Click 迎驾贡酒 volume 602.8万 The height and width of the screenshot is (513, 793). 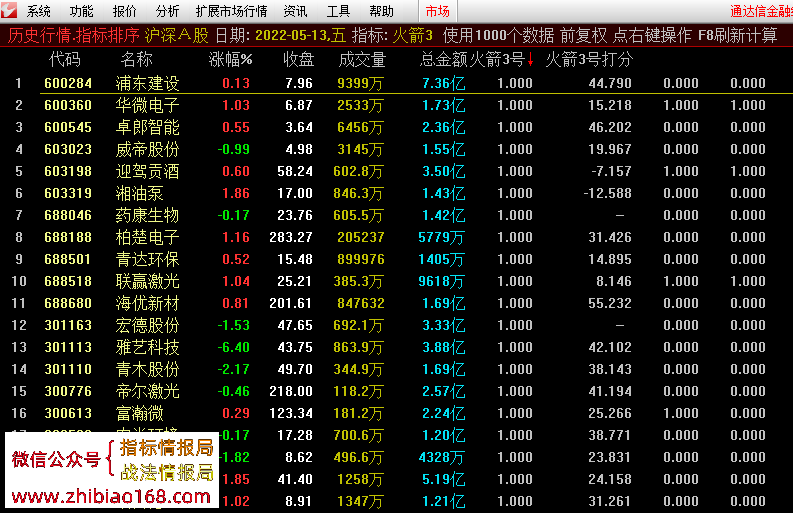pyautogui.click(x=358, y=171)
